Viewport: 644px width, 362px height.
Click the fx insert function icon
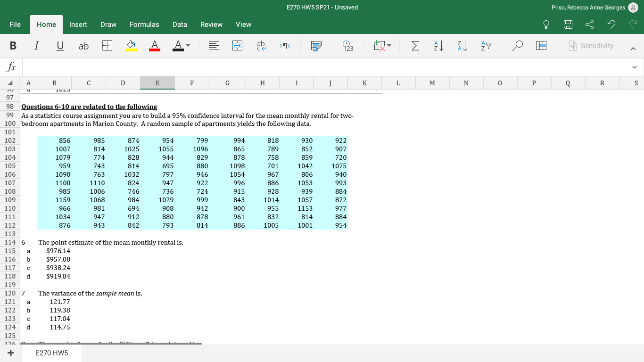pyautogui.click(x=10, y=67)
